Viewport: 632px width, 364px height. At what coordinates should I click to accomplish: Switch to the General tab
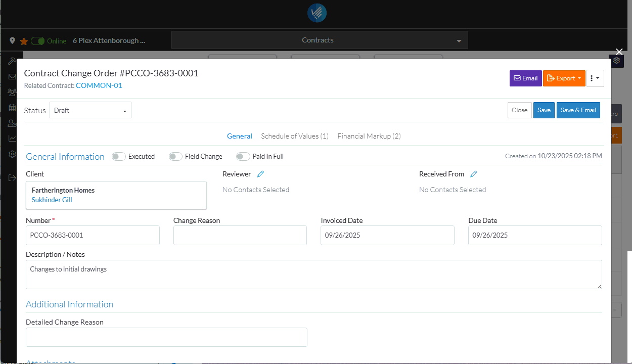240,136
